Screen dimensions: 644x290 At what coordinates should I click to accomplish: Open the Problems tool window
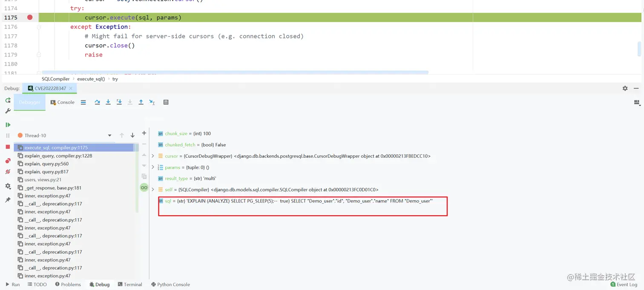coord(68,284)
